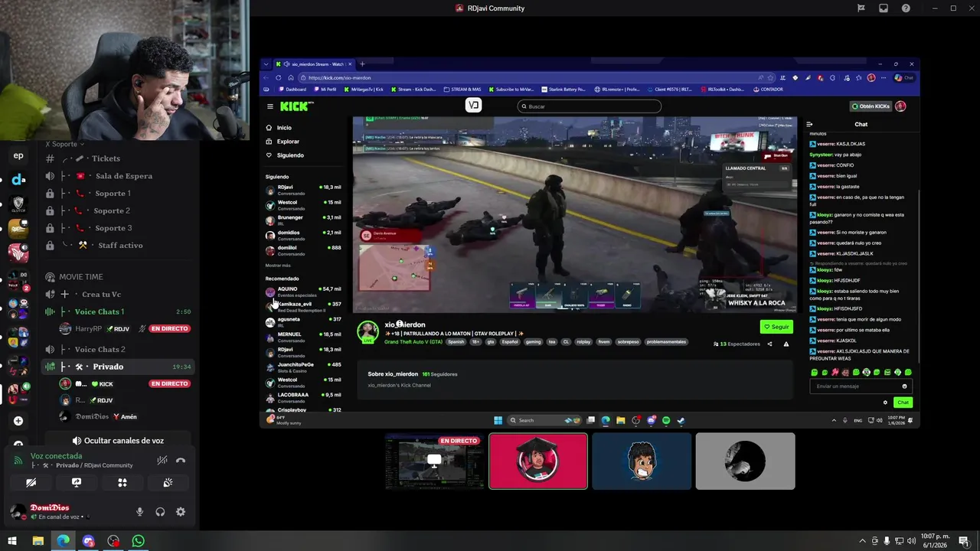Collapse Kick chat panel arrow icon

click(809, 124)
